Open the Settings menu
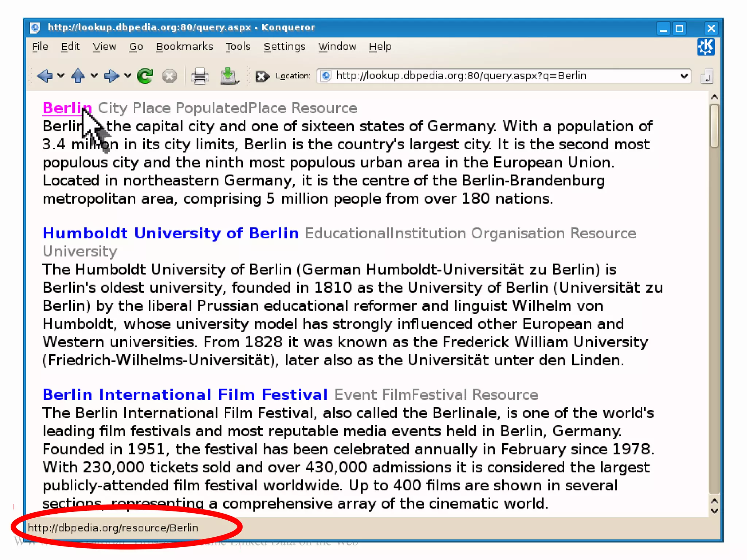This screenshot has width=747, height=560. point(284,47)
